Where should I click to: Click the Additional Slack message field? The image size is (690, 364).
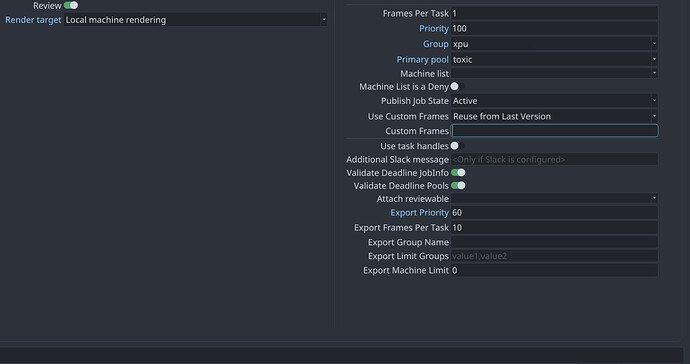pyautogui.click(x=554, y=159)
